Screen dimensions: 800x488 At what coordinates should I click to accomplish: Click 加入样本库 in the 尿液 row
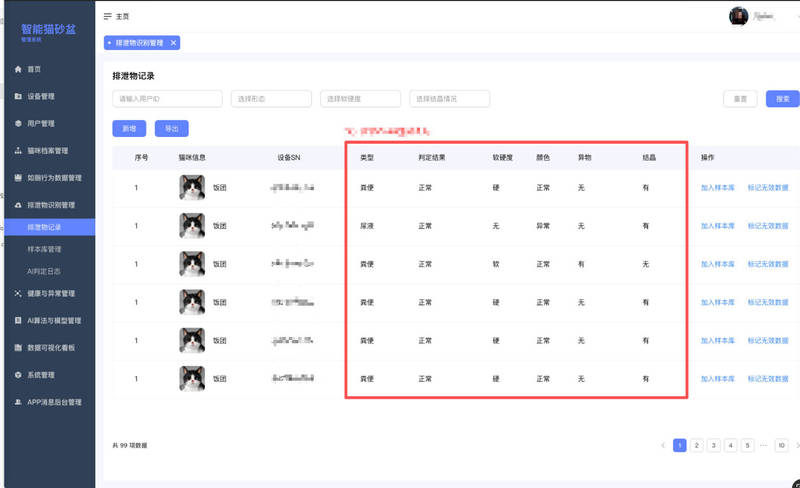point(717,226)
